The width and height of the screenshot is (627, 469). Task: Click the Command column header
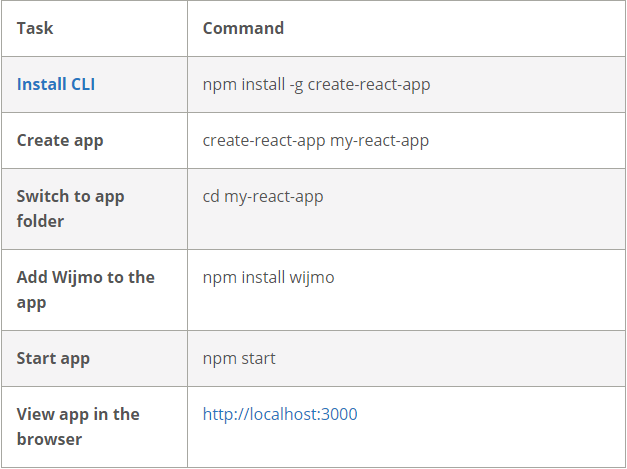pyautogui.click(x=243, y=28)
